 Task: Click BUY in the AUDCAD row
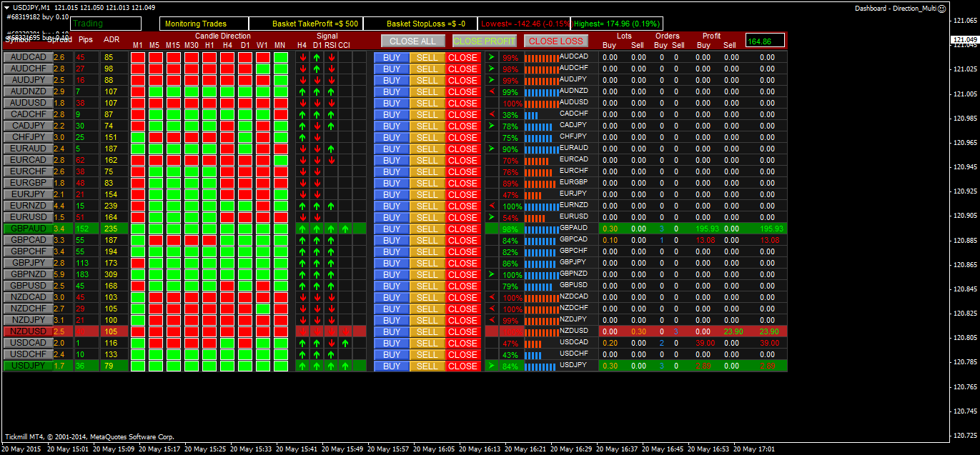pyautogui.click(x=392, y=58)
